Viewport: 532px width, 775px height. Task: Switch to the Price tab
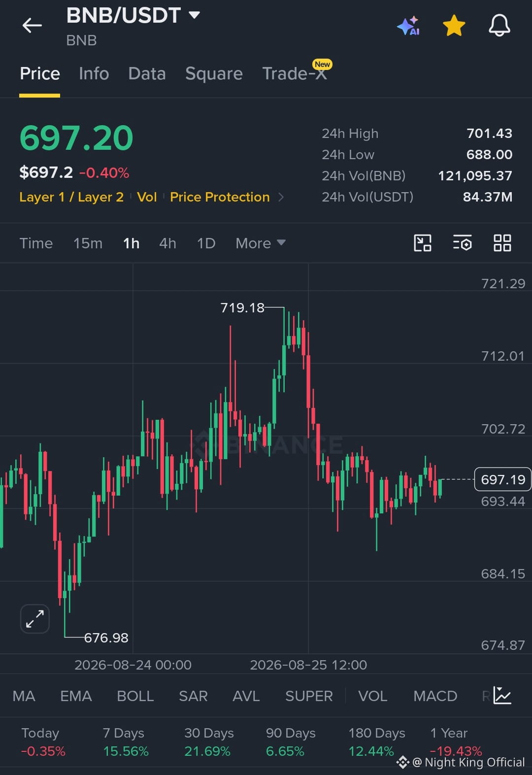(39, 74)
